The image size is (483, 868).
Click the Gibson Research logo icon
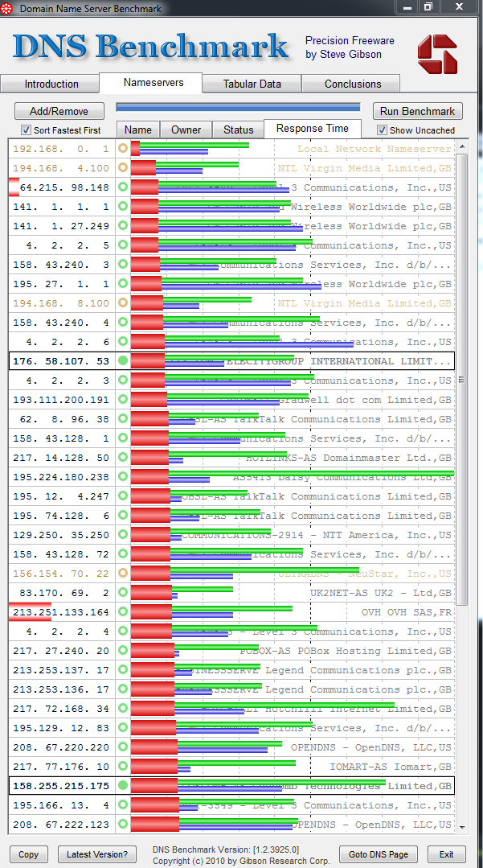(x=437, y=54)
